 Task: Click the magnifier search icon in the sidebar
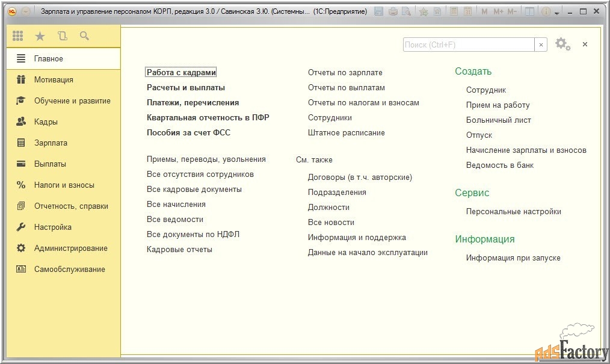[84, 36]
